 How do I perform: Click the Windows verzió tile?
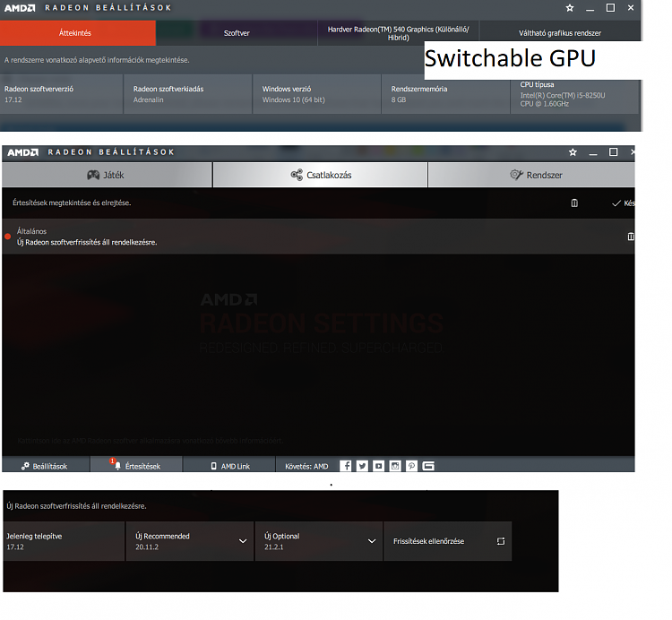[316, 94]
